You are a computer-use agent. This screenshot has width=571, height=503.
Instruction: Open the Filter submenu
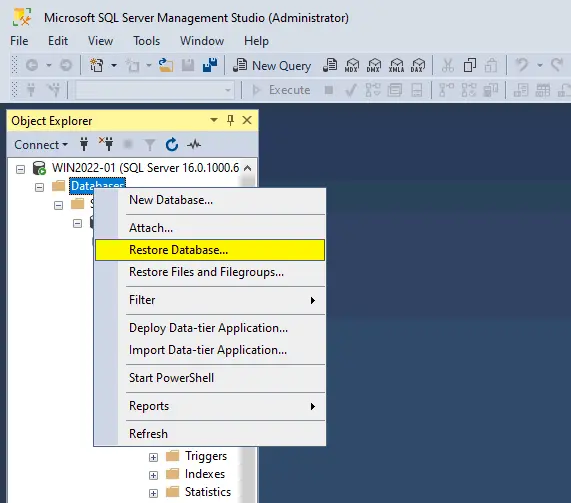(x=210, y=300)
